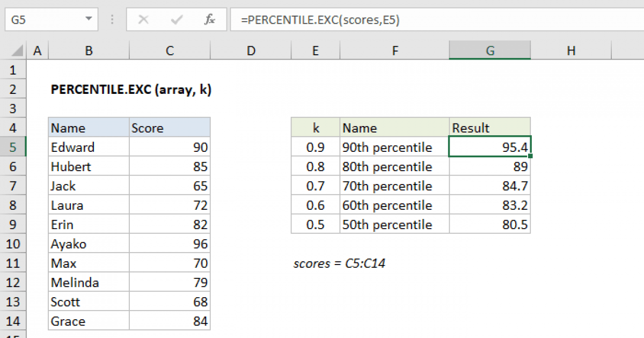Image resolution: width=644 pixels, height=338 pixels.
Task: Select cell containing formula =PERCENTILE.EXC(scores,E5)
Action: (489, 146)
